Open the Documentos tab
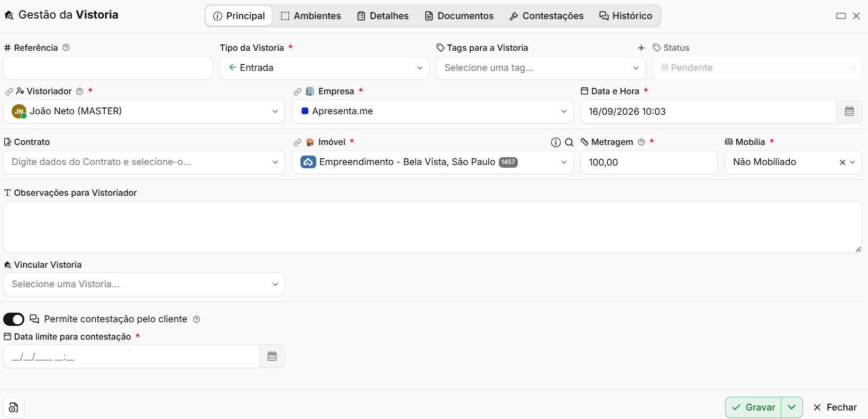Image resolution: width=868 pixels, height=419 pixels. [459, 16]
